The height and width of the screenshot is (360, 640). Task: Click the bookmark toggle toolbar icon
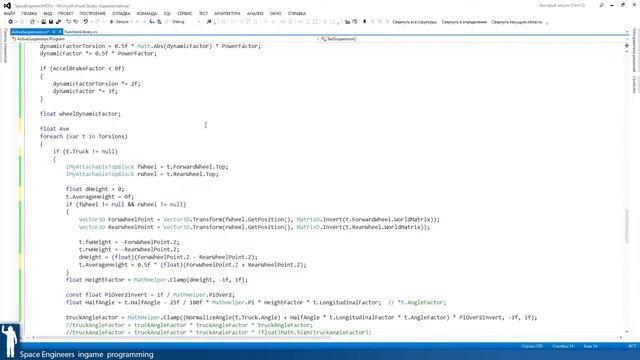click(364, 22)
